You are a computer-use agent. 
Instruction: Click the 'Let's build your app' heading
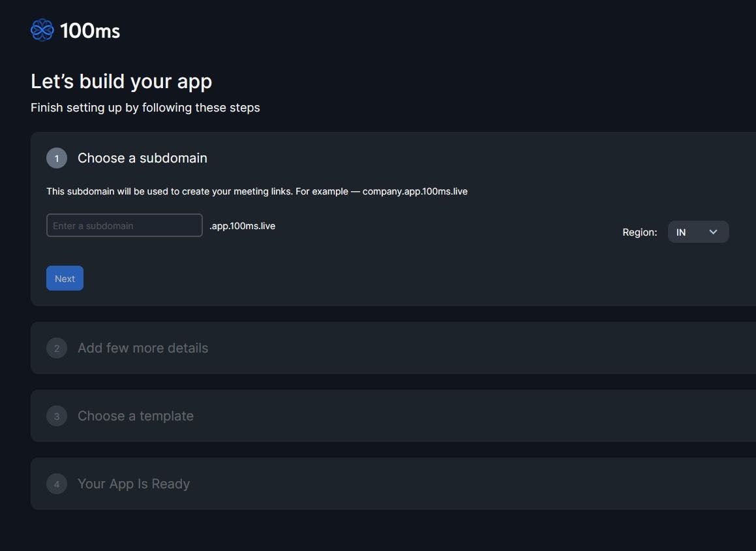click(121, 82)
